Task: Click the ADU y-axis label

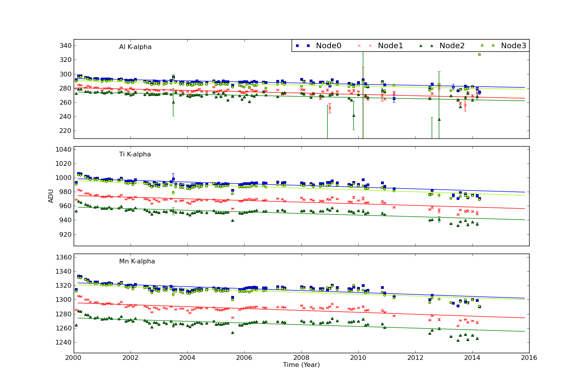Action: coord(51,196)
